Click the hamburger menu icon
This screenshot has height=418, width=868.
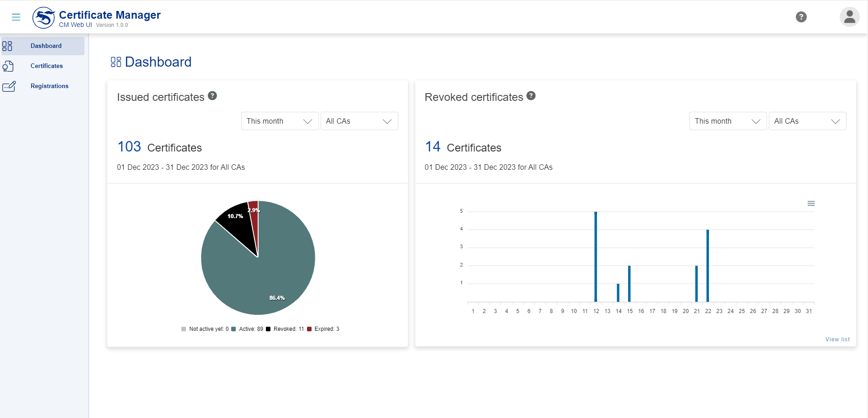click(x=16, y=17)
